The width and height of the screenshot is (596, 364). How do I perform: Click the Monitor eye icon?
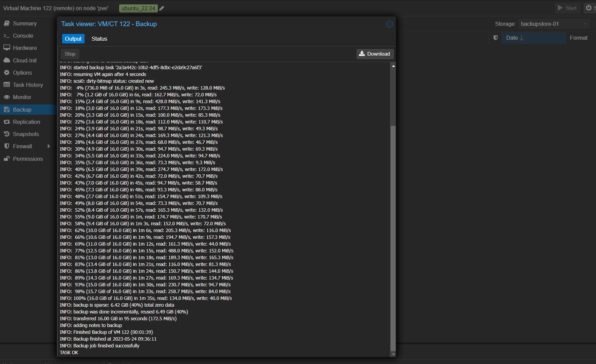pyautogui.click(x=6, y=97)
